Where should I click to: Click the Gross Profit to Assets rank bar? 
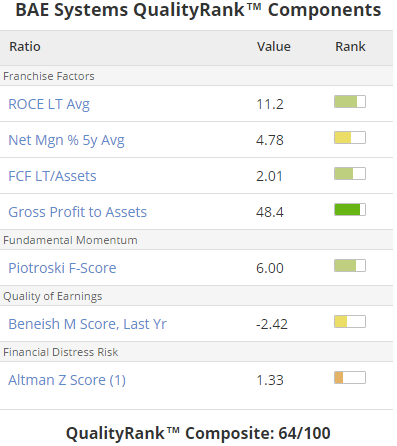[x=350, y=210]
